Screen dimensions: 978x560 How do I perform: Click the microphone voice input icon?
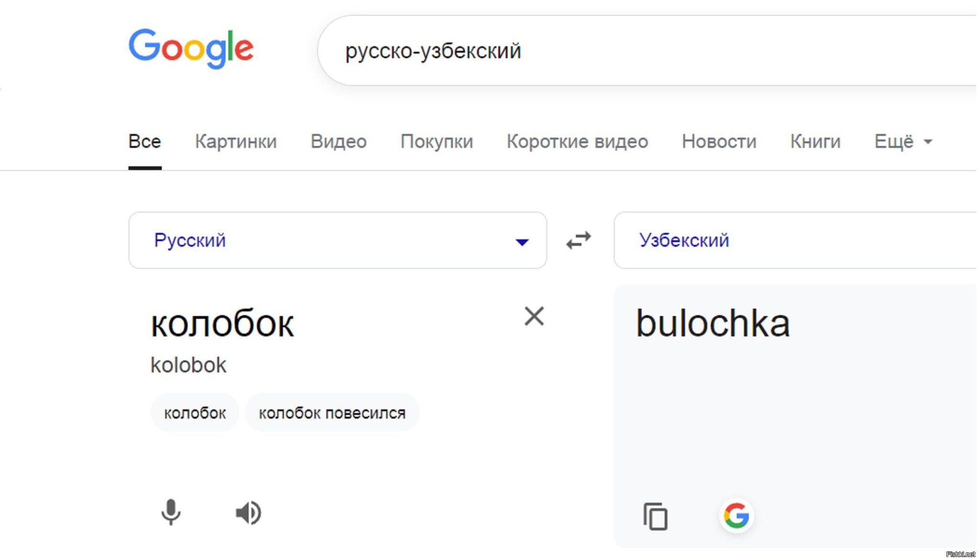(x=171, y=513)
